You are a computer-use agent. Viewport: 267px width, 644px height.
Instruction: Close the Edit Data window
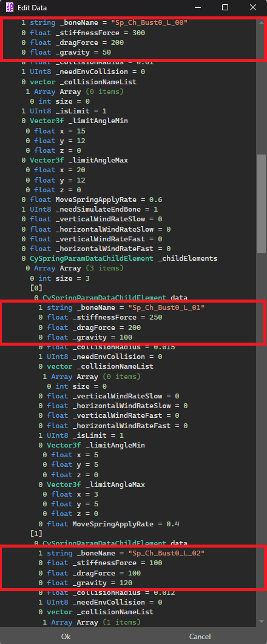(252, 7)
